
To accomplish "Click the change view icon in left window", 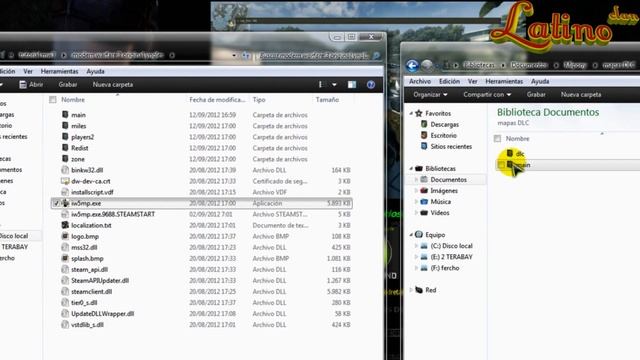I will pos(321,84).
